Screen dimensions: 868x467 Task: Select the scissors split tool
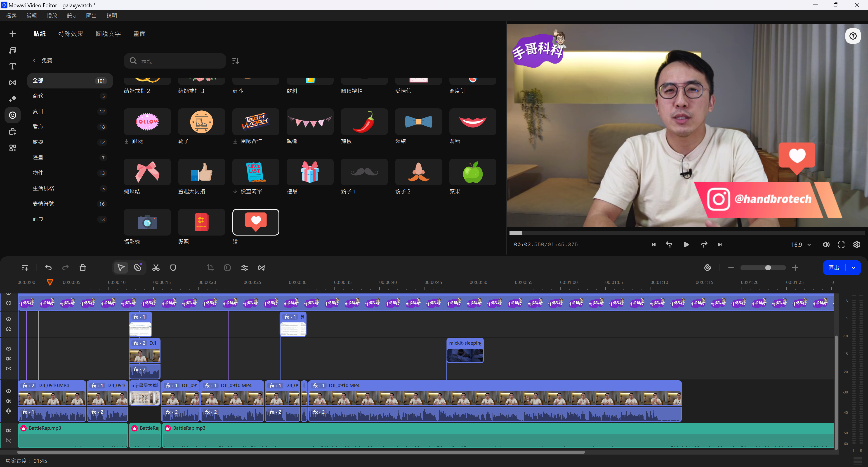pos(156,268)
